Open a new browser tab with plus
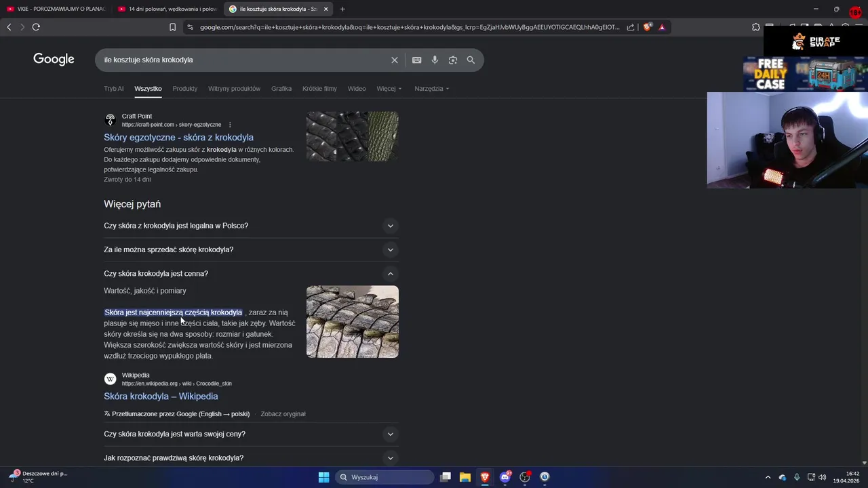The height and width of the screenshot is (488, 868). coord(342,9)
